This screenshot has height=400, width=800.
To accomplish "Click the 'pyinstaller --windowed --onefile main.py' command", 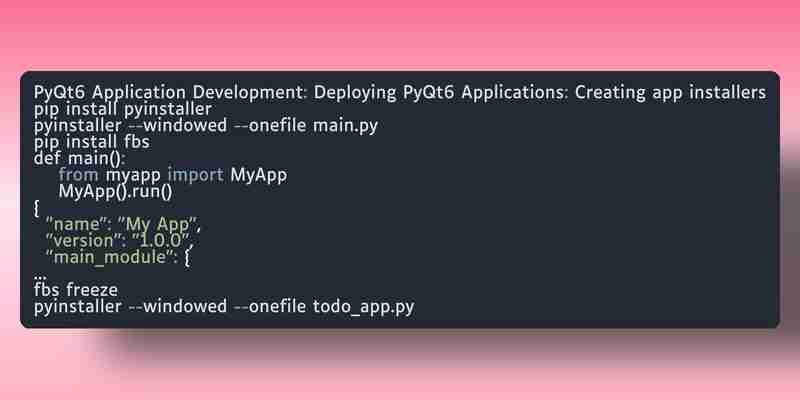I will [206, 126].
